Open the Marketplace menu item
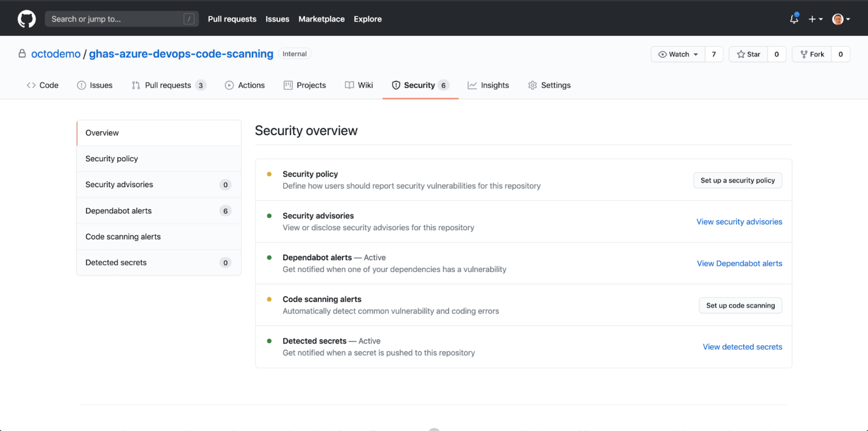 point(321,19)
